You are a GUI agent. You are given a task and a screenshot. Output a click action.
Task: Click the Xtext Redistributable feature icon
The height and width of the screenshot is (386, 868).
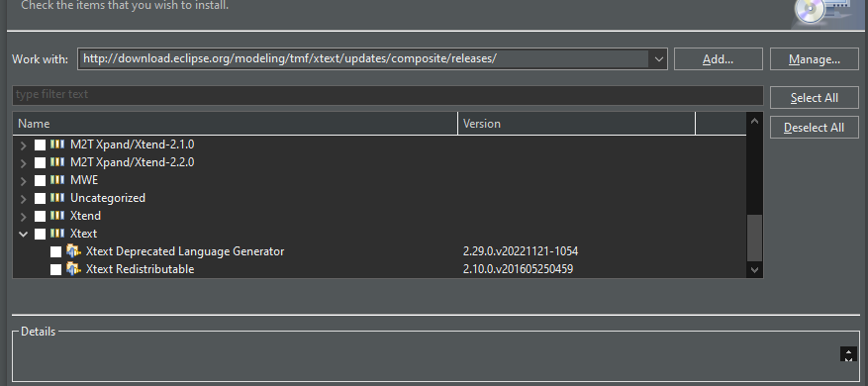pyautogui.click(x=73, y=268)
